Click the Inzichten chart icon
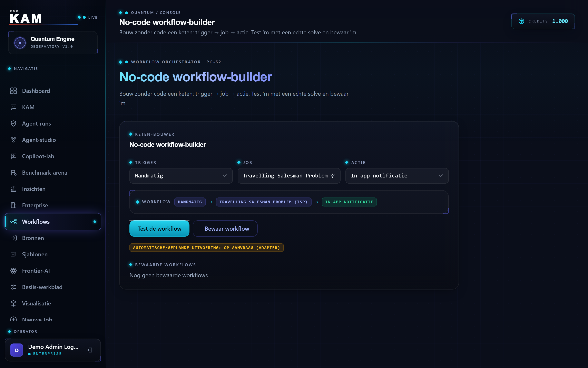588x368 pixels. click(13, 189)
